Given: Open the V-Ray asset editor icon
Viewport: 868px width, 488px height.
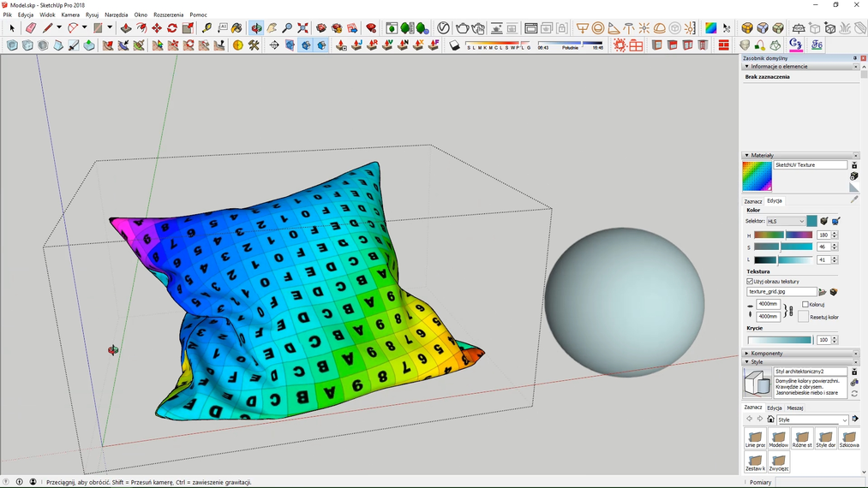Looking at the screenshot, I should pyautogui.click(x=443, y=27).
